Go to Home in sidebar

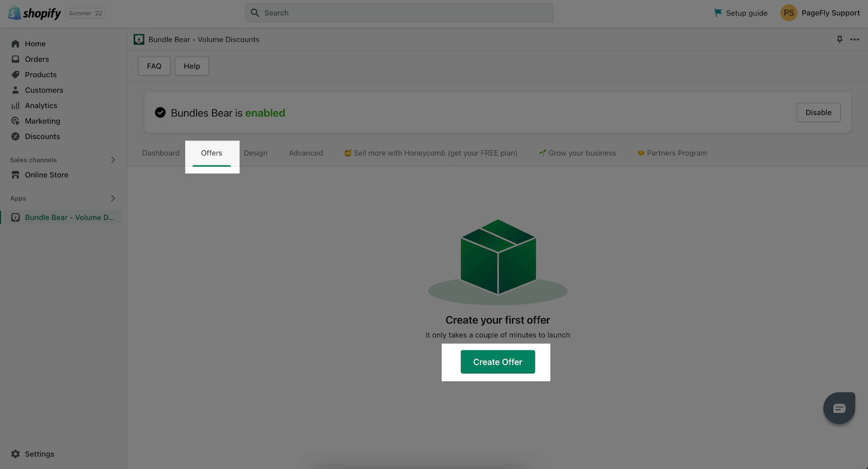click(35, 44)
